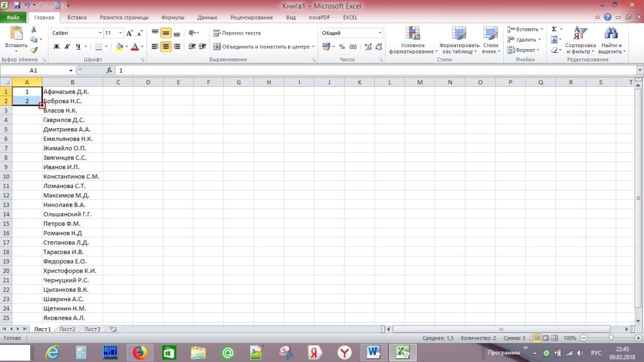The width and height of the screenshot is (644, 362).
Task: Click the increase decimal icon
Action: tap(368, 47)
